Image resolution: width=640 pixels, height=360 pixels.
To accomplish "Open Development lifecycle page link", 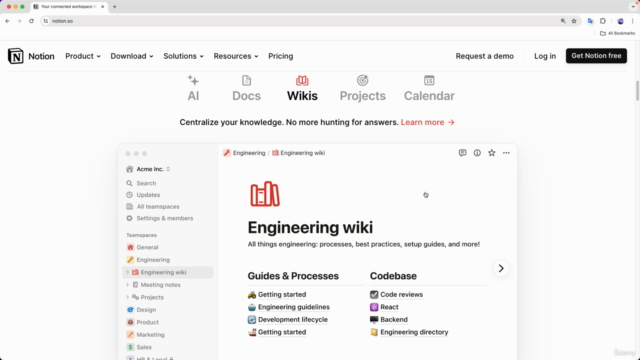I will [x=293, y=320].
